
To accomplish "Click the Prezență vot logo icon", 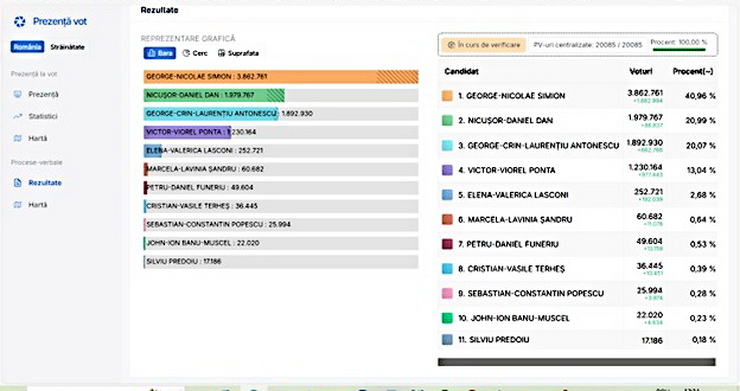I will click(19, 21).
